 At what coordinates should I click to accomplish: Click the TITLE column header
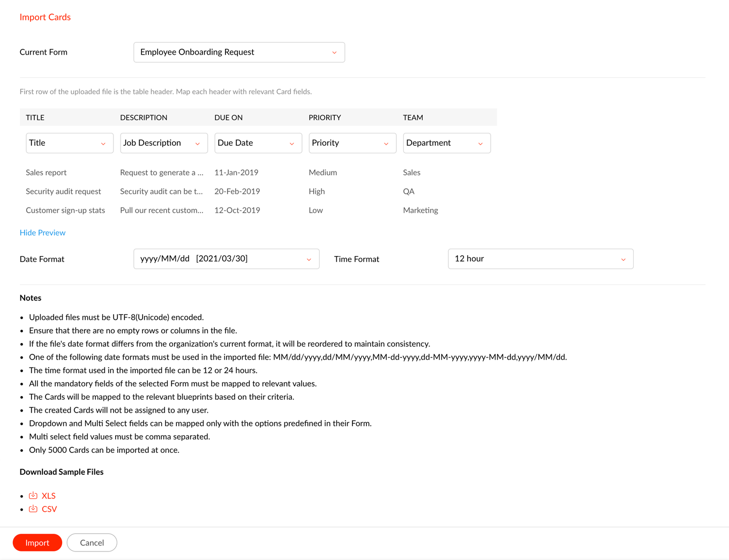(35, 117)
